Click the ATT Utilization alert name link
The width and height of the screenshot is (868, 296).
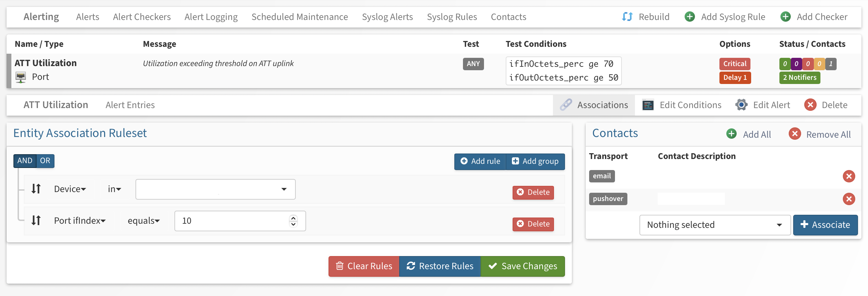[46, 63]
